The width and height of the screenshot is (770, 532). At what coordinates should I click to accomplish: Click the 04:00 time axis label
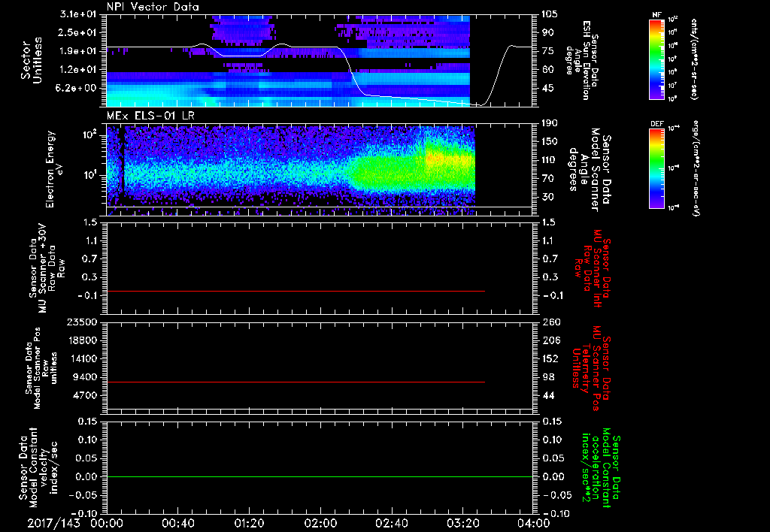pos(534,523)
